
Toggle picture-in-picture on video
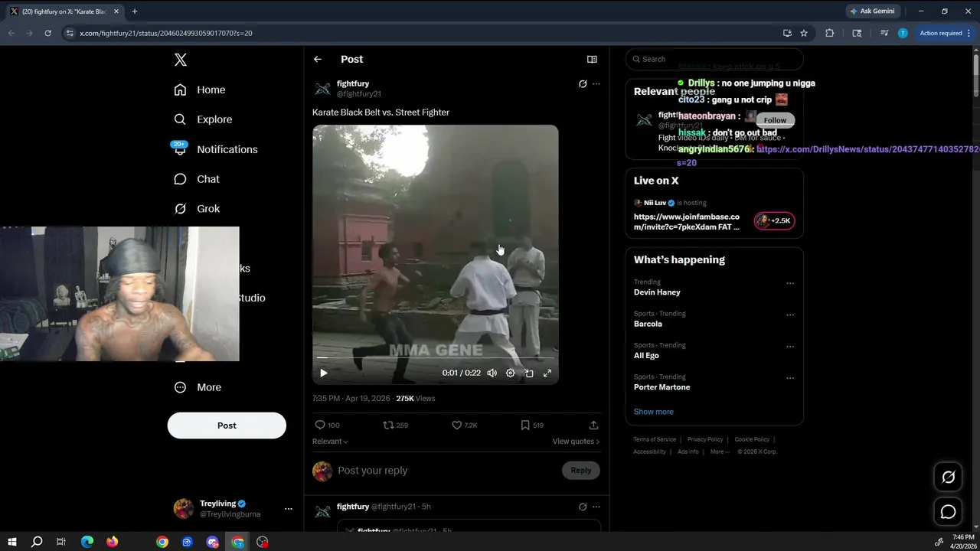point(529,373)
